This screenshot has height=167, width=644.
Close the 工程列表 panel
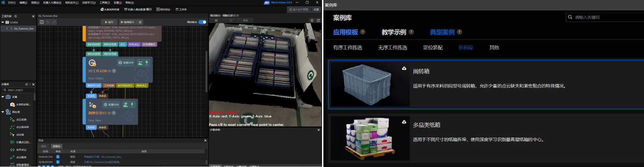coord(33,16)
